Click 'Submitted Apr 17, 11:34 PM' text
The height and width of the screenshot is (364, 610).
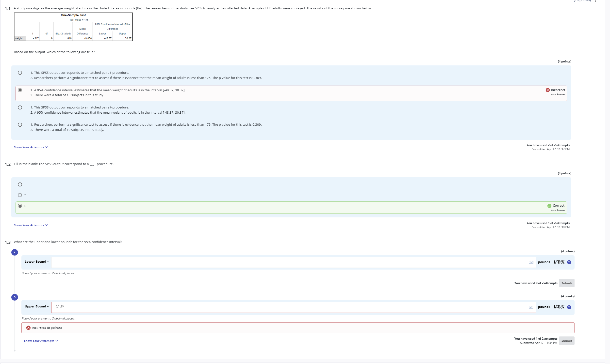(539, 343)
